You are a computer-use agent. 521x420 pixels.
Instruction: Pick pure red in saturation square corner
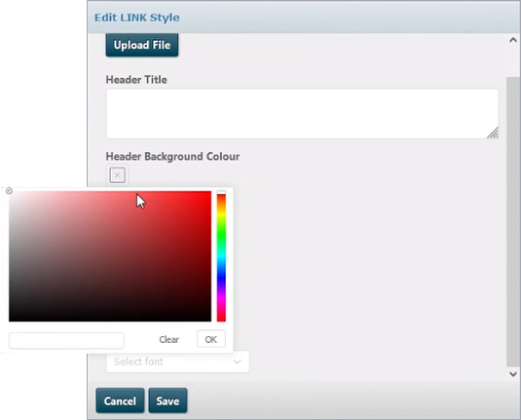pos(209,193)
